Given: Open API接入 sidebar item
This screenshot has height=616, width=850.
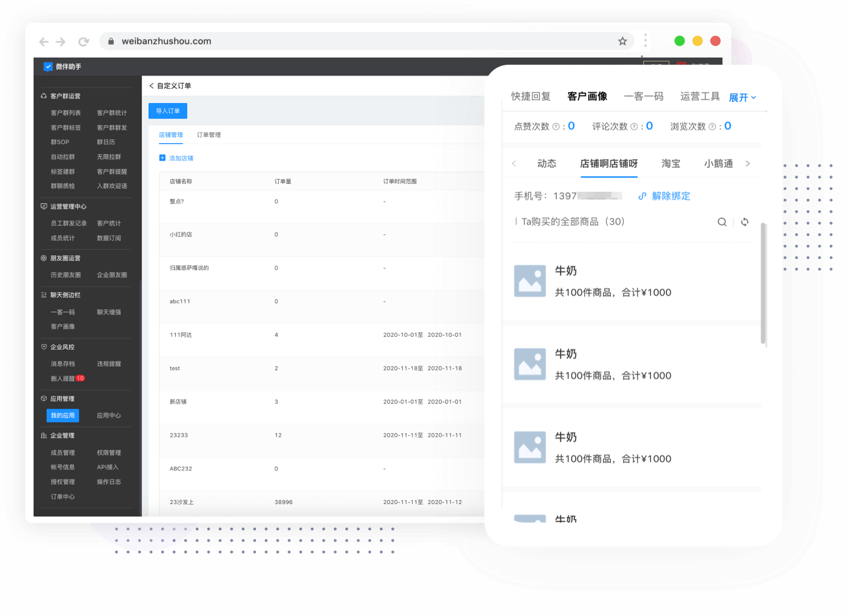Looking at the screenshot, I should pos(107,467).
